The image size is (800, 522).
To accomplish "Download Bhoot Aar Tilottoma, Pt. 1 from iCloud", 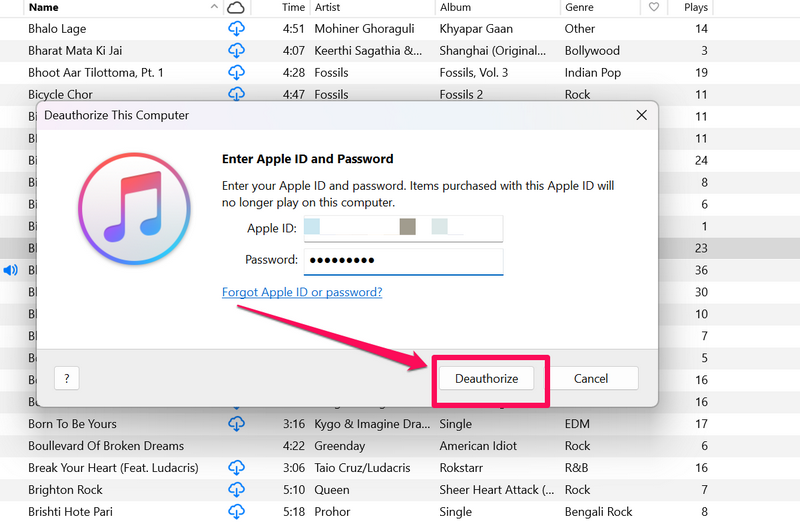I will coord(236,72).
